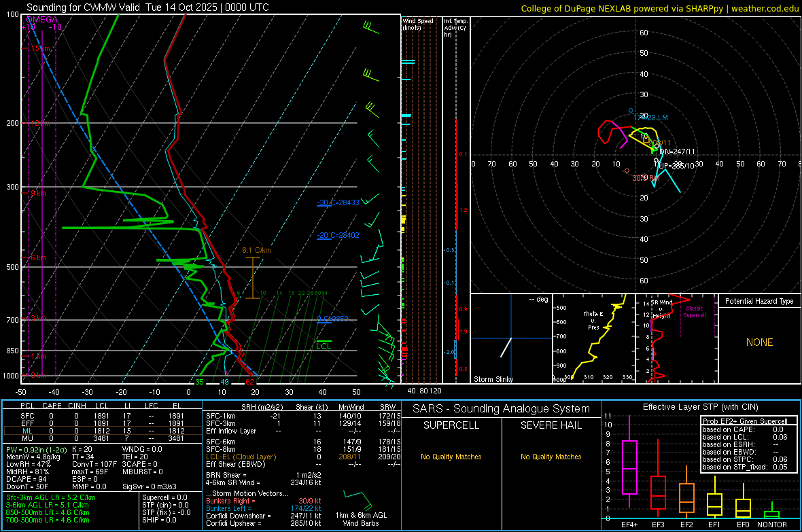Click the 'SHIP = 0.0' value
The height and width of the screenshot is (532, 802).
(x=159, y=520)
